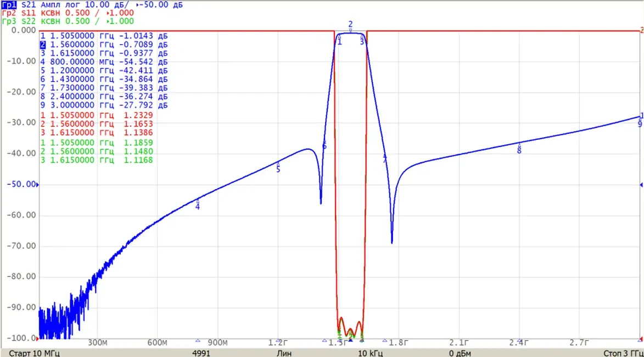Select marker row with -0.7089 дБ
This screenshot has width=644, height=357.
coord(104,44)
